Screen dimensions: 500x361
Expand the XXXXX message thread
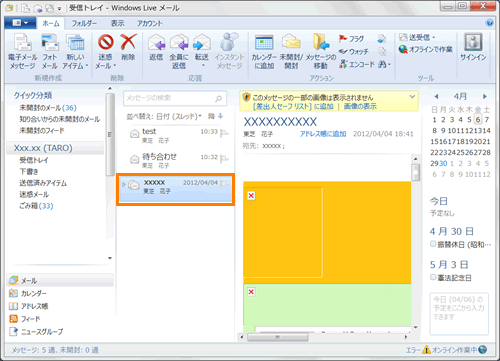point(124,184)
